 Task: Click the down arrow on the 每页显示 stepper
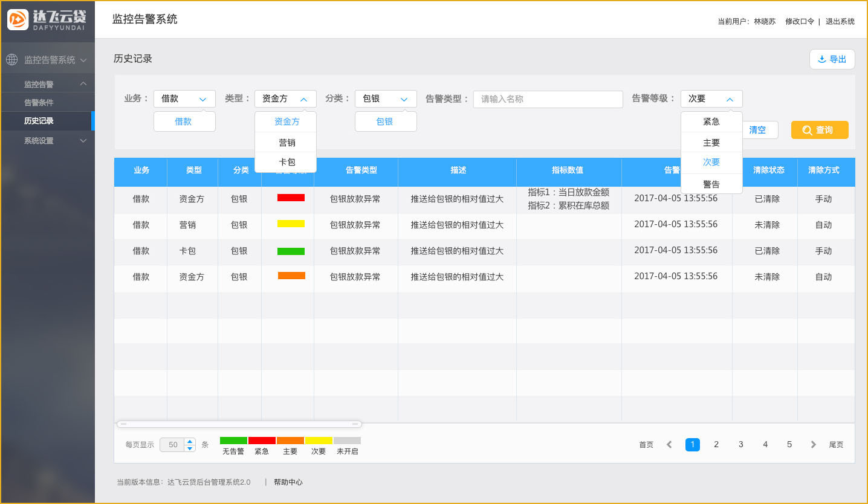coord(190,448)
